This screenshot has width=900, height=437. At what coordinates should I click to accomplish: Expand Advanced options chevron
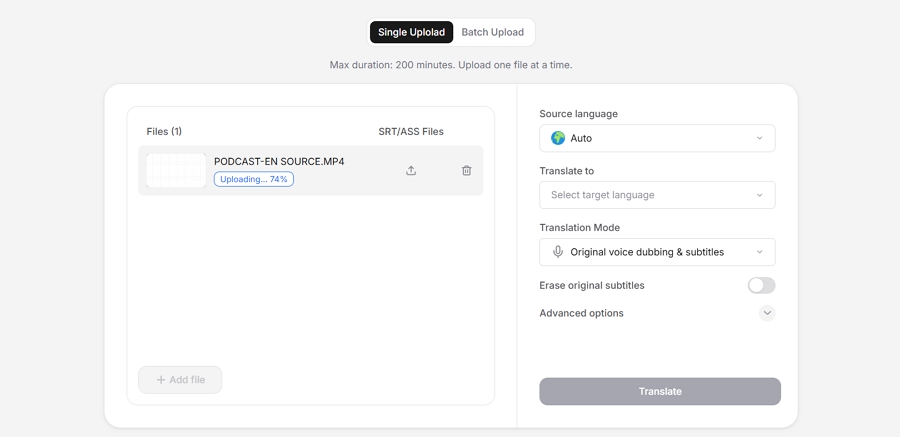click(767, 313)
